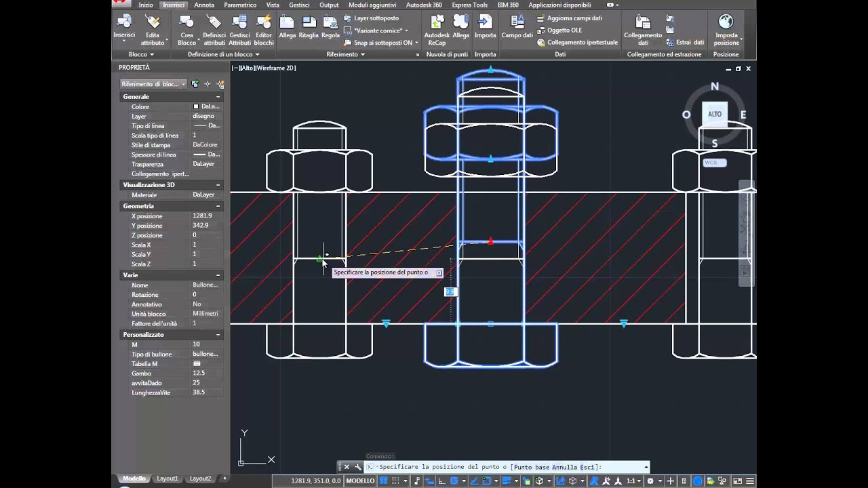Click the Colore property white swatch
The height and width of the screenshot is (488, 868).
(196, 106)
